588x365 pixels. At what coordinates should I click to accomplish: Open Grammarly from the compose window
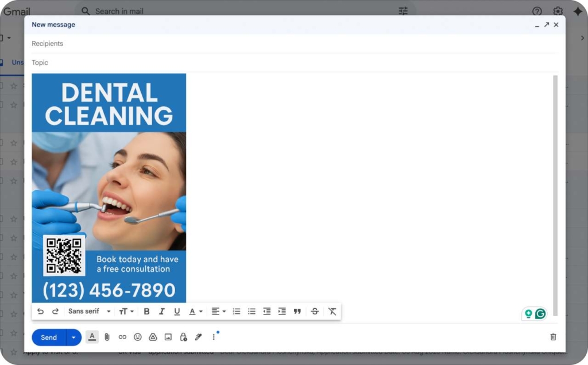539,313
